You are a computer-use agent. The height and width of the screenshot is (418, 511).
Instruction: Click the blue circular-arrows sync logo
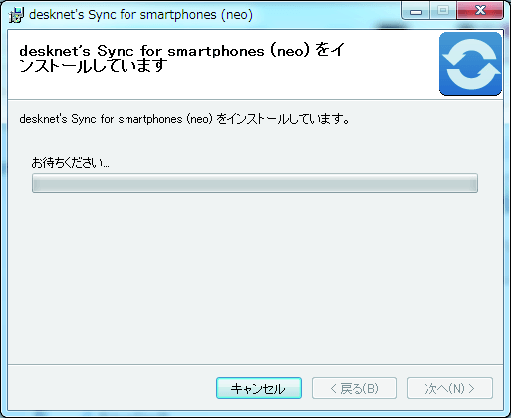[470, 64]
